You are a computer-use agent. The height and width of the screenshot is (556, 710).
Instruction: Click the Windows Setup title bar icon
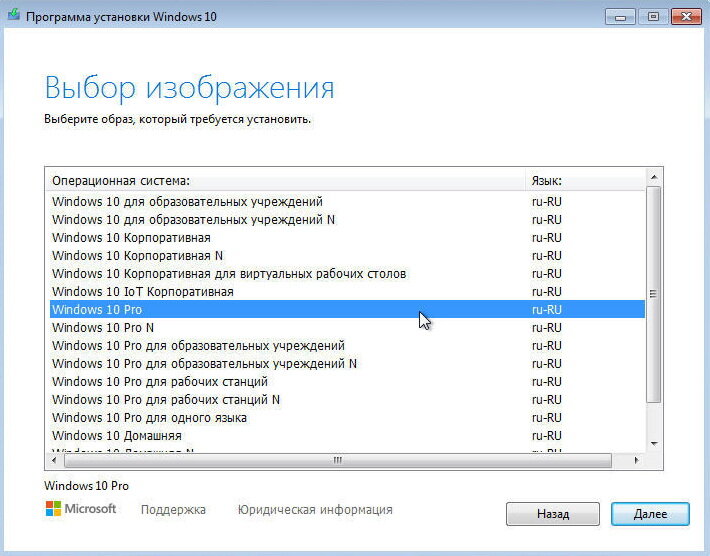click(14, 15)
